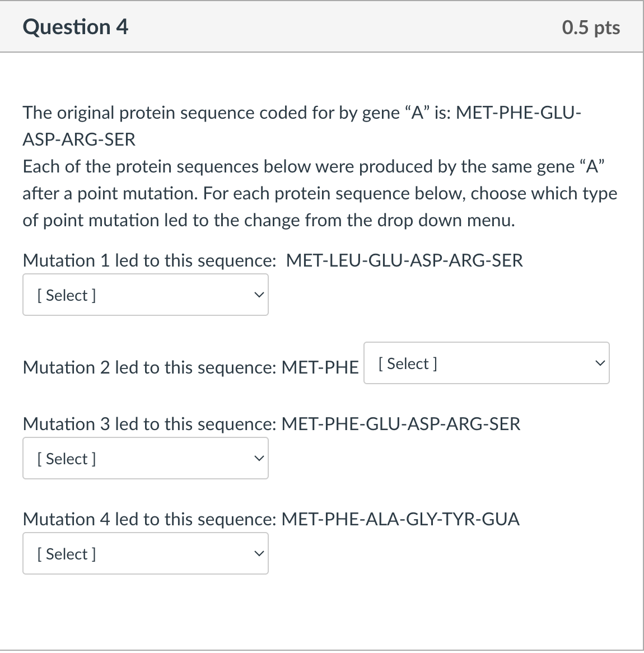644x653 pixels.
Task: Click the [Select] placeholder under Mutation 1
Action: [x=66, y=295]
